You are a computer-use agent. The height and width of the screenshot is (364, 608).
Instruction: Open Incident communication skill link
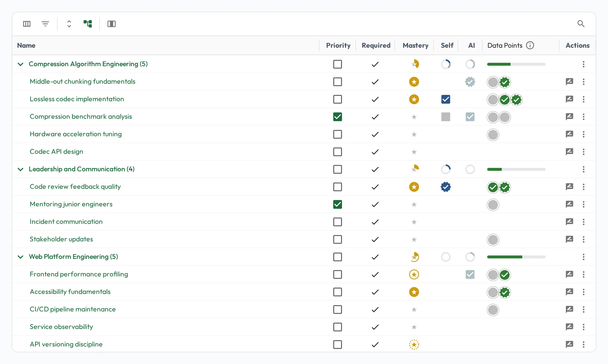tap(66, 222)
